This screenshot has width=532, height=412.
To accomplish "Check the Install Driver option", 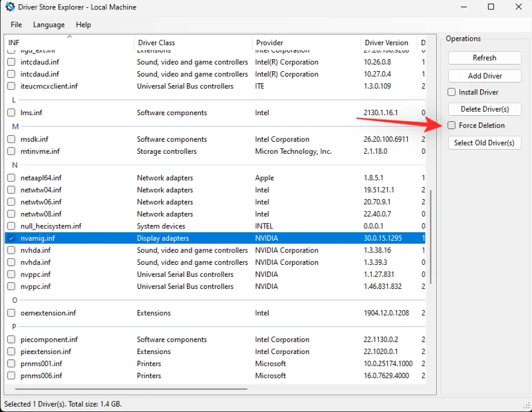I will 451,92.
